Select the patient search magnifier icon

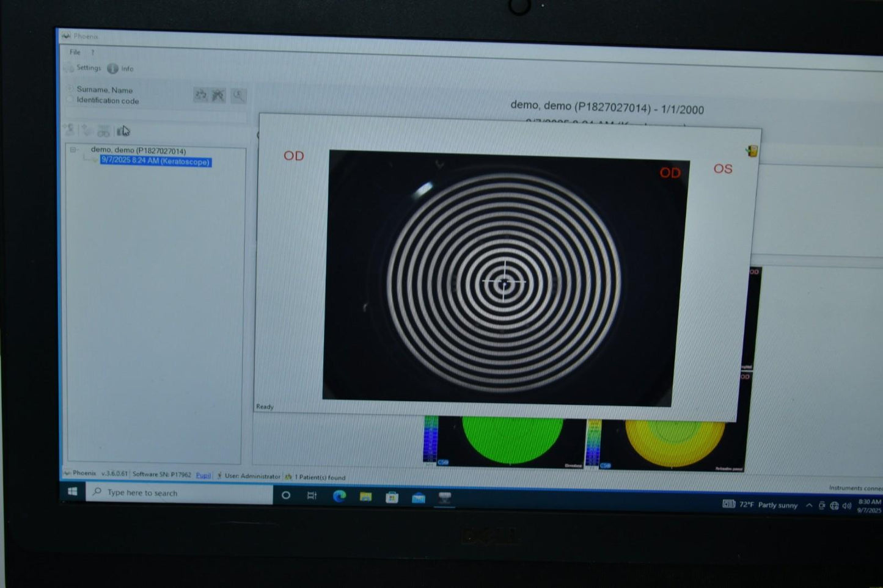point(238,95)
